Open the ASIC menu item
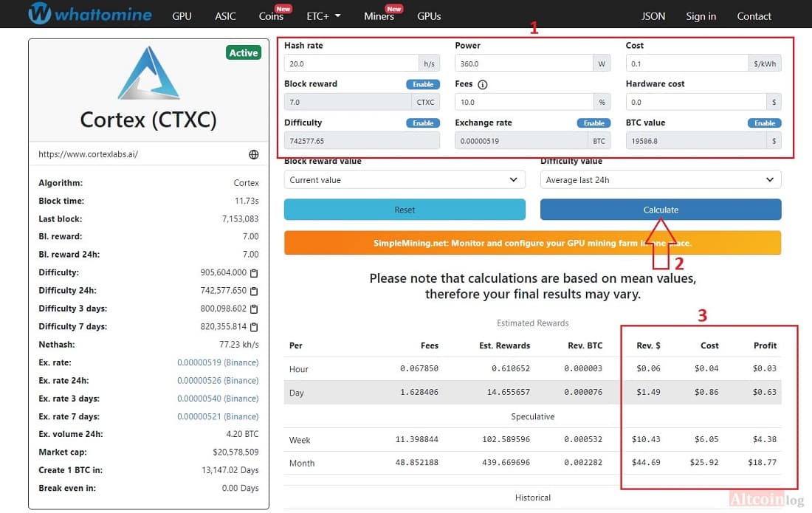 (x=225, y=16)
